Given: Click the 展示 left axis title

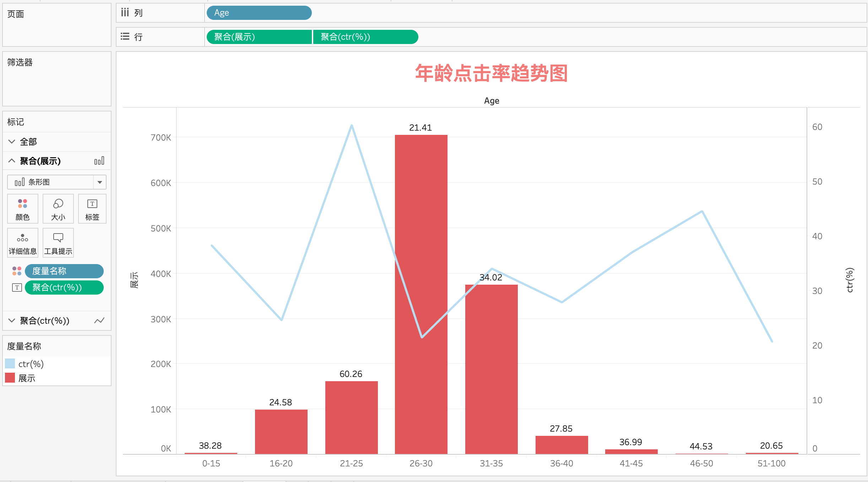Looking at the screenshot, I should click(x=135, y=280).
